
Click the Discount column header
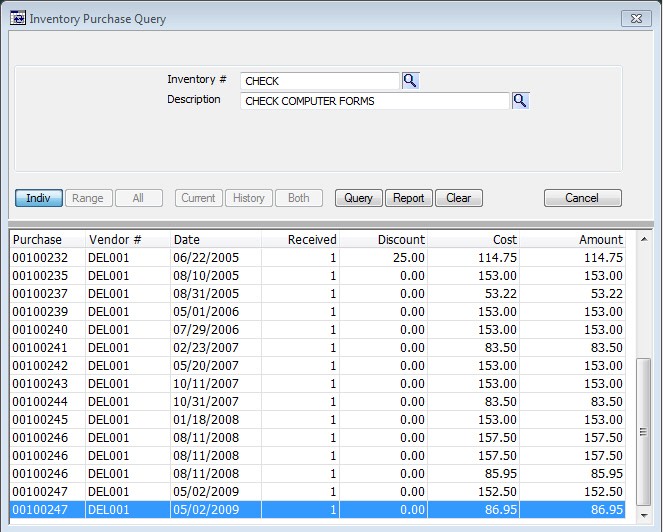(x=383, y=239)
